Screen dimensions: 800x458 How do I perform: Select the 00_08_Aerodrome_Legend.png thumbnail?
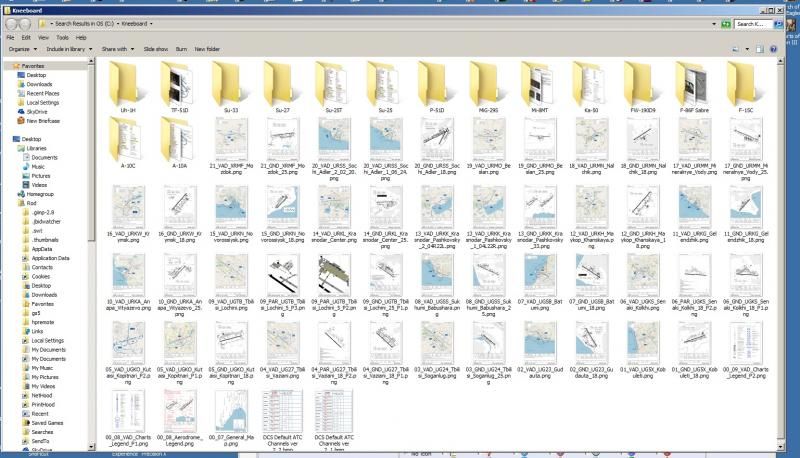tap(180, 418)
